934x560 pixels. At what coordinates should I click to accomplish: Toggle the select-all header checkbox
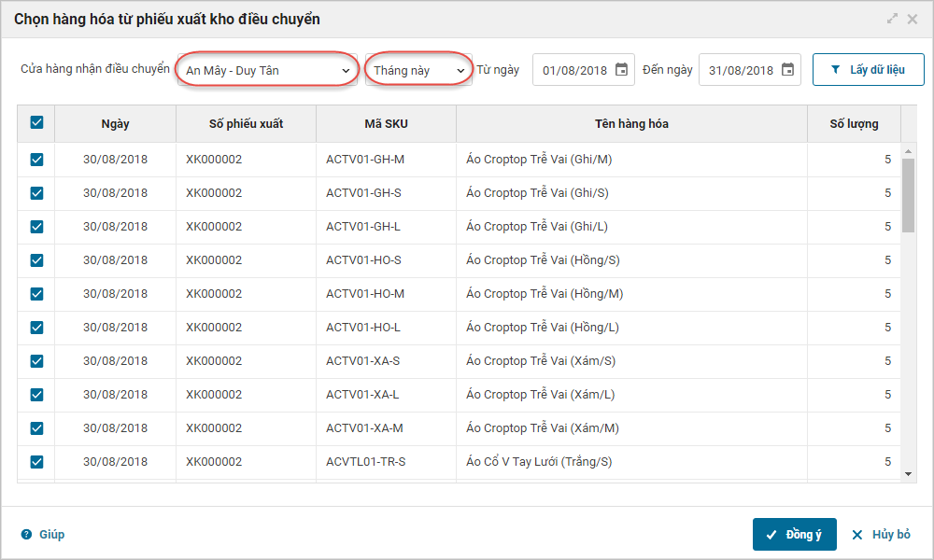[36, 122]
